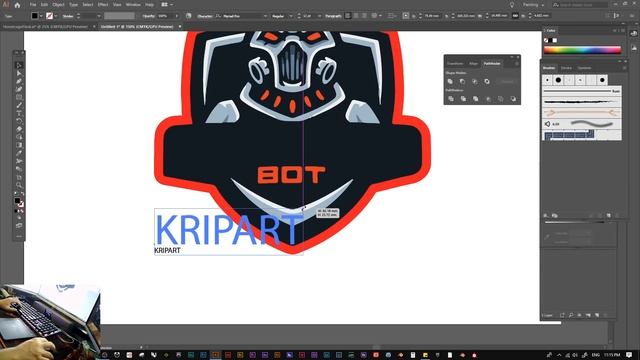Image resolution: width=640 pixels, height=360 pixels.
Task: Click the black fill color swatch in control bar
Action: pyautogui.click(x=35, y=16)
